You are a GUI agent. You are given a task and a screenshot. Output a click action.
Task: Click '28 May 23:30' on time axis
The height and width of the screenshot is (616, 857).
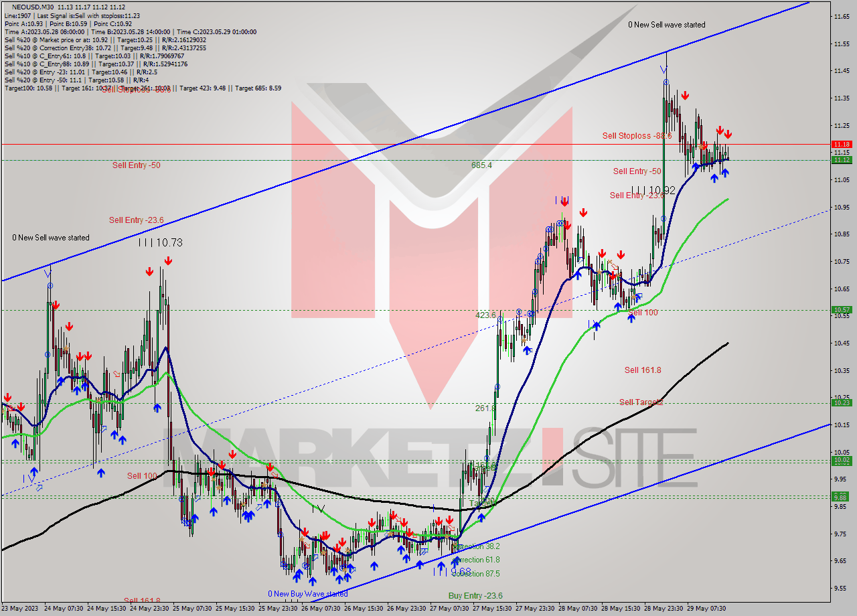664,609
